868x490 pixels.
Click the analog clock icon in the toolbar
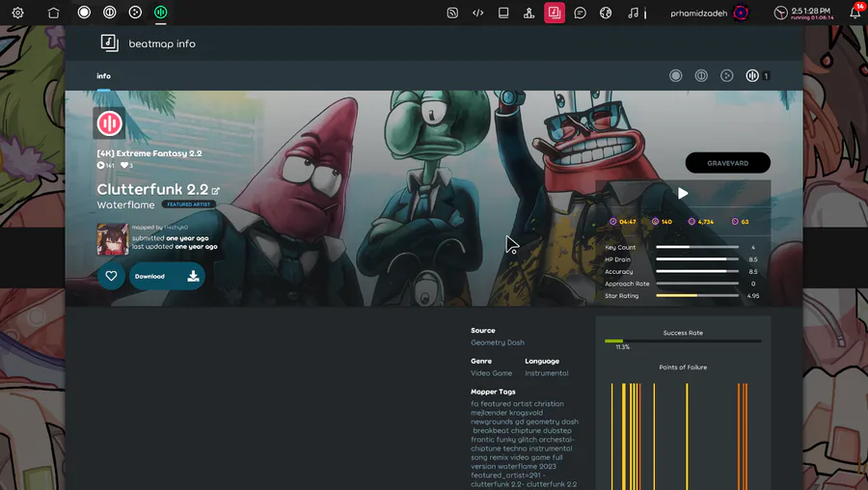coord(780,13)
